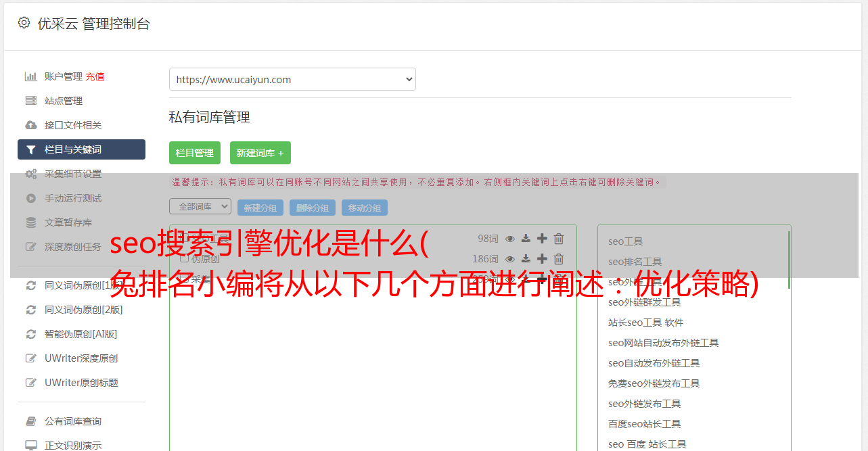Select keyword seo 百度 站长工具
This screenshot has width=868, height=451.
click(x=647, y=444)
